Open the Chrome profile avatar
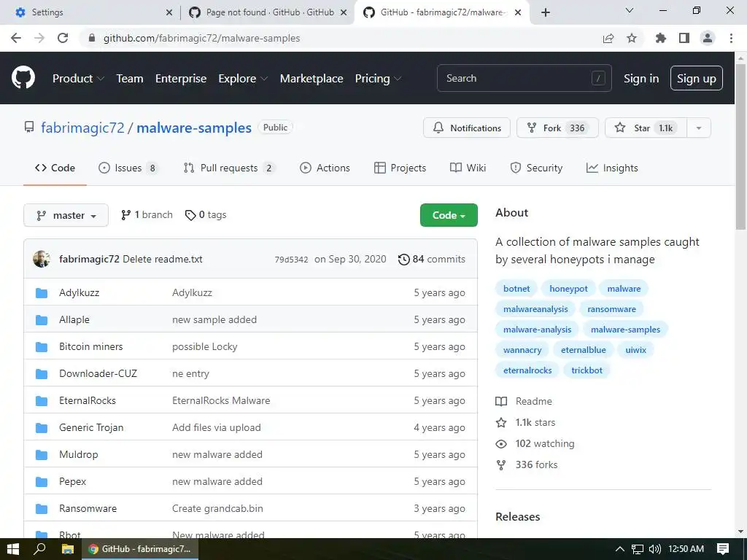This screenshot has width=747, height=560. [x=708, y=38]
